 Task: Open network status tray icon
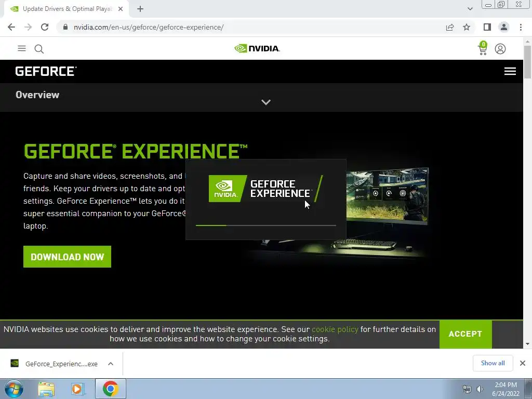[467, 389]
